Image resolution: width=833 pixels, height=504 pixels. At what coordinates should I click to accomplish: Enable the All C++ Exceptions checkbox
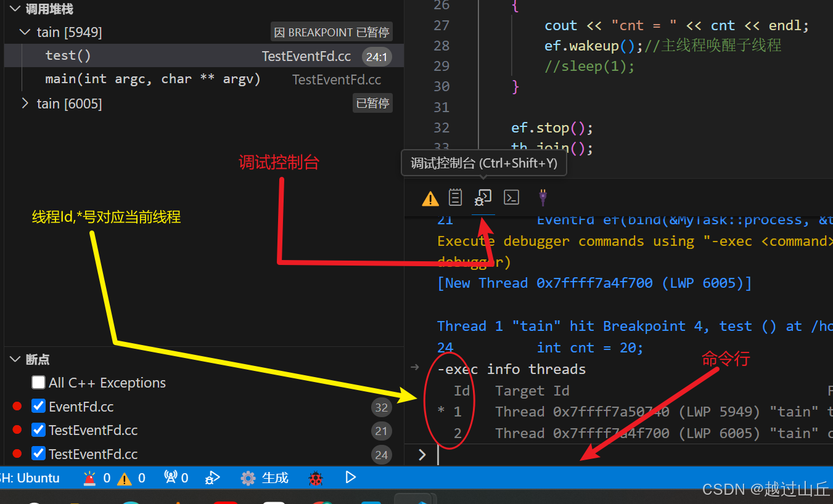click(x=38, y=382)
